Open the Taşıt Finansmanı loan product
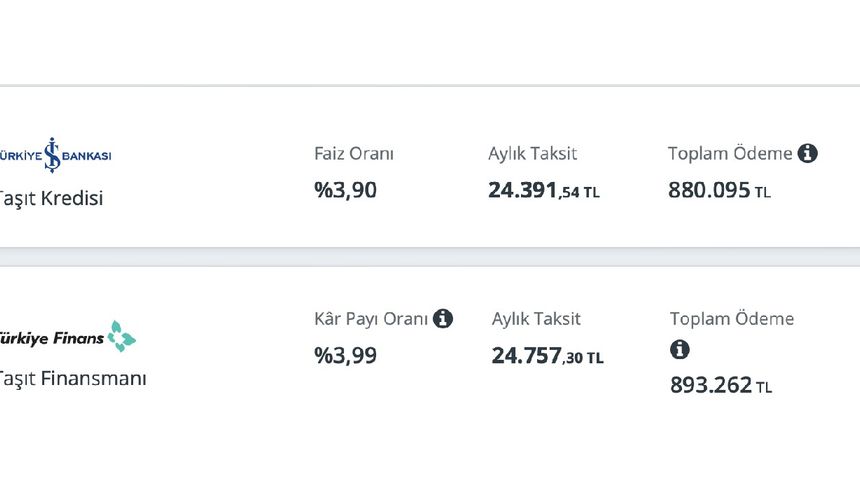Image resolution: width=860 pixels, height=504 pixels. pyautogui.click(x=72, y=379)
